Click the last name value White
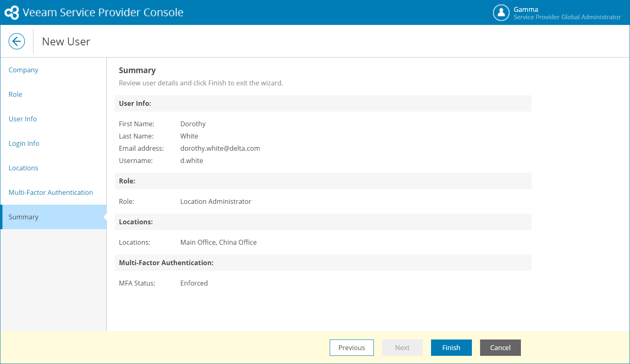Viewport: 630px width, 364px height. click(189, 136)
